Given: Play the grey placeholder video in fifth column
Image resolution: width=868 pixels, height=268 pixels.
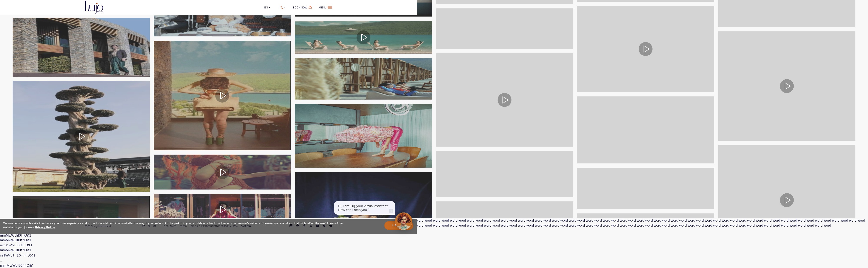Looking at the screenshot, I should [x=646, y=49].
